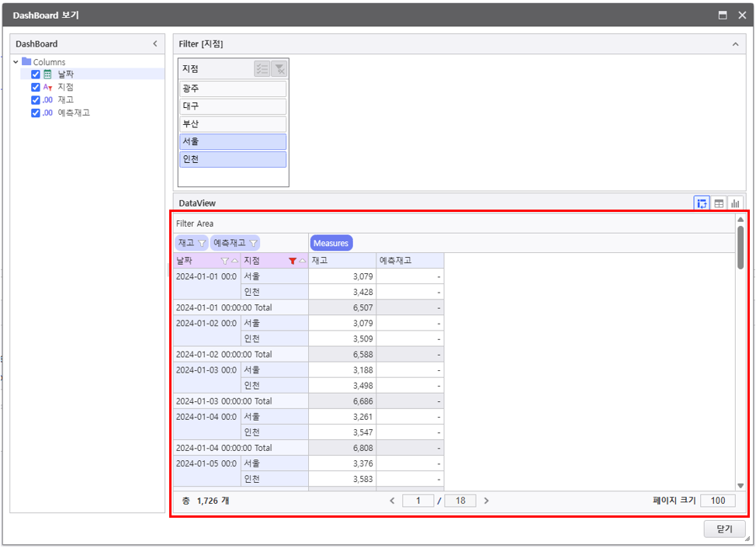Collapse the Filter [지점] panel

pyautogui.click(x=735, y=44)
